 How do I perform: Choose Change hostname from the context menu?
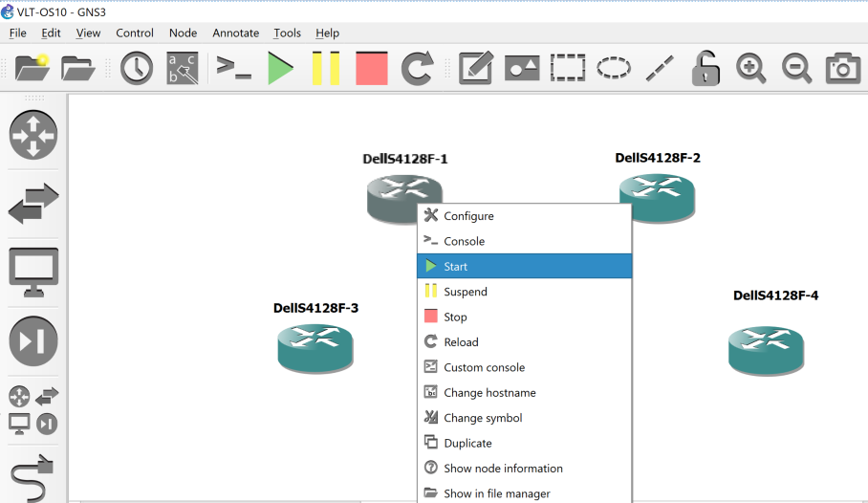(x=524, y=393)
